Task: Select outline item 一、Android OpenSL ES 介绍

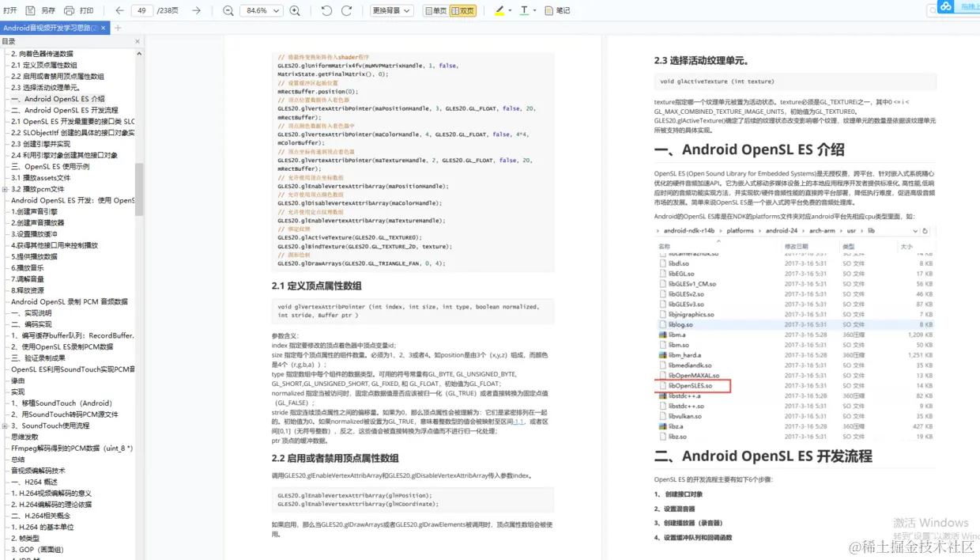Action: tap(58, 99)
